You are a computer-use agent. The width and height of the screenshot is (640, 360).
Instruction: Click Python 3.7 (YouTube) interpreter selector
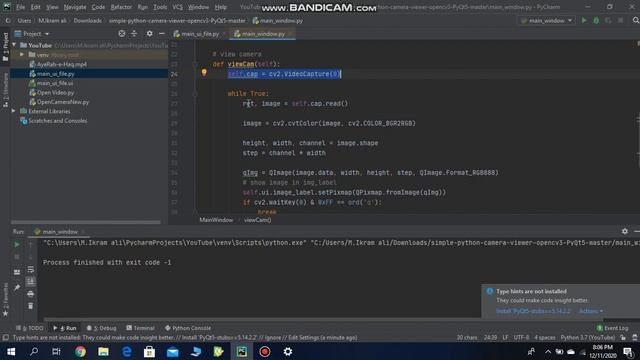click(587, 338)
